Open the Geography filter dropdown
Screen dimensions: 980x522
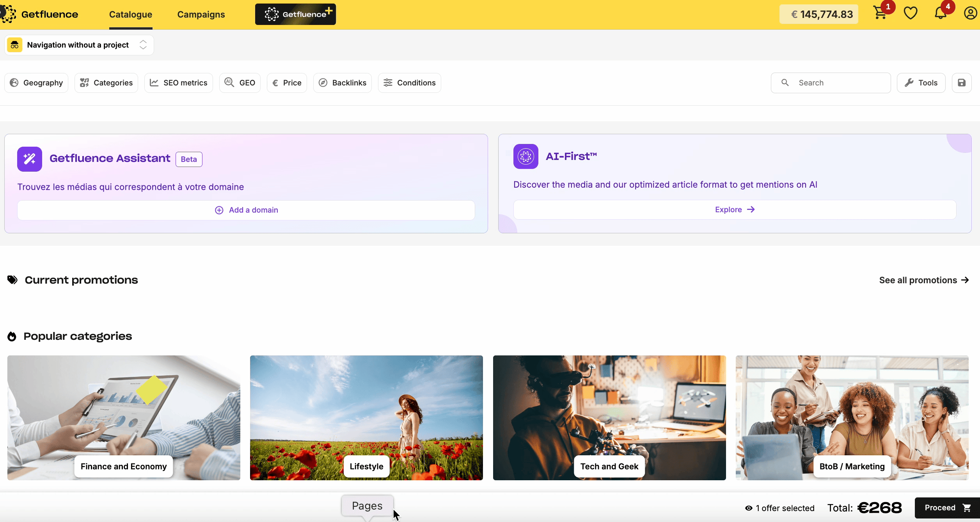point(36,83)
